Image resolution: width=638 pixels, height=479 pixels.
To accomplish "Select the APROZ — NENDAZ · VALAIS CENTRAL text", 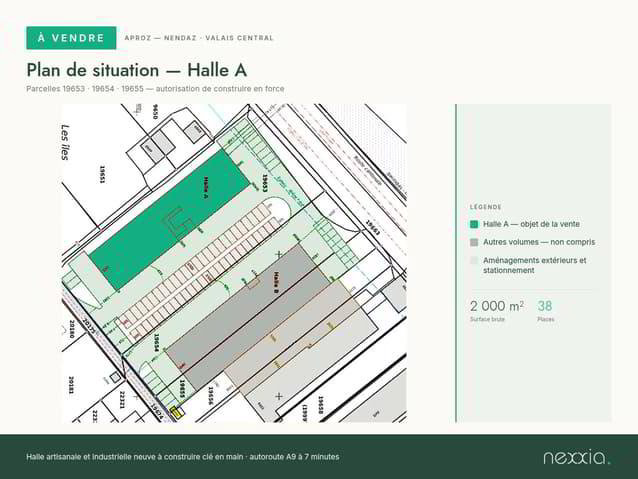I will click(199, 38).
